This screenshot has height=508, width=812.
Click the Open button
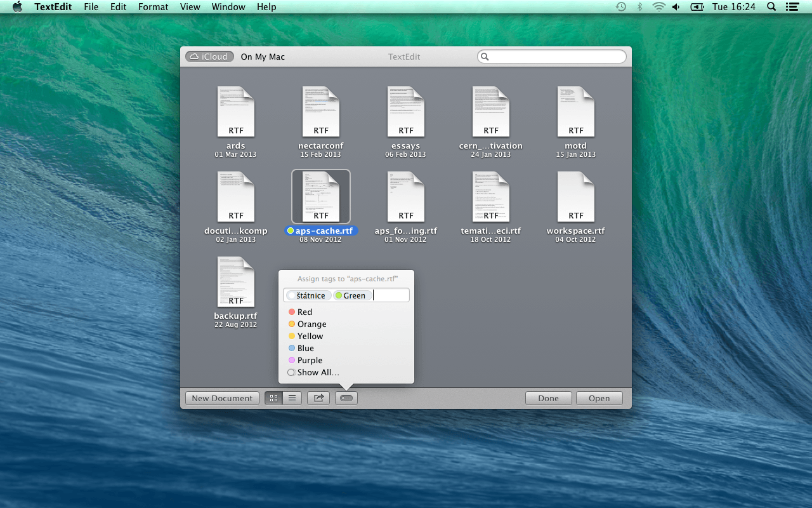coord(599,398)
